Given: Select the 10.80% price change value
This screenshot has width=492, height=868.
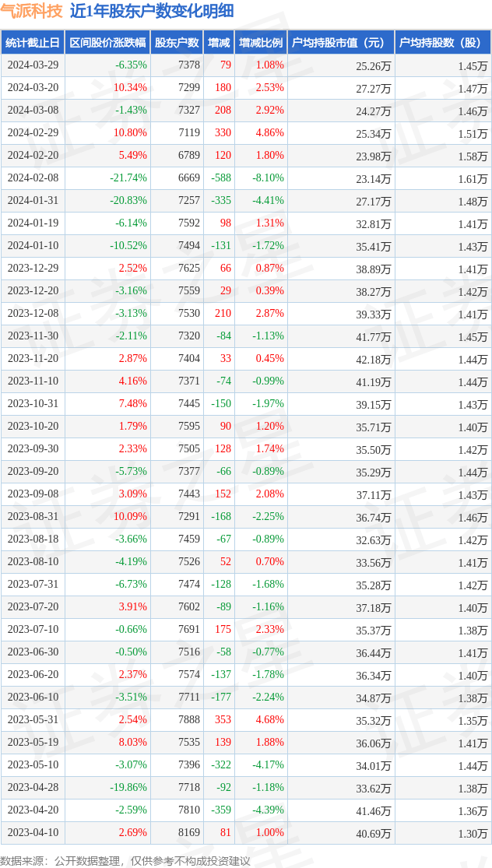Looking at the screenshot, I should [x=130, y=133].
